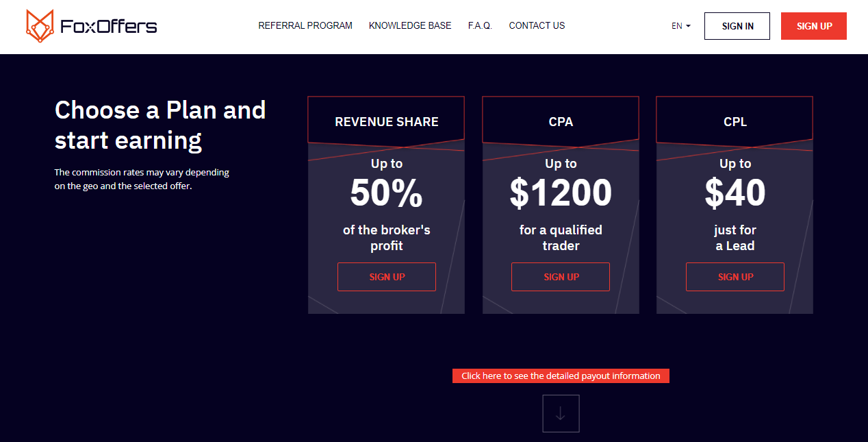
Task: Open the F.A.Q. menu link
Action: (480, 26)
